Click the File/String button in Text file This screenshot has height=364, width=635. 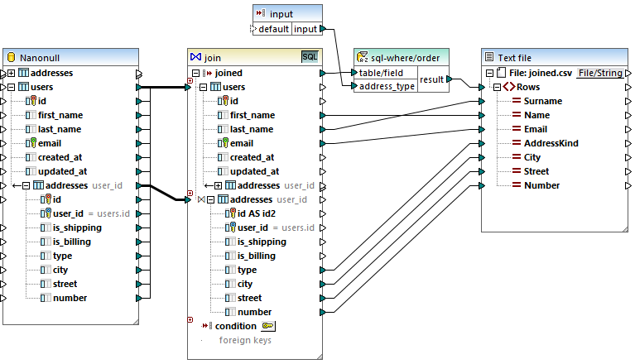coord(599,73)
